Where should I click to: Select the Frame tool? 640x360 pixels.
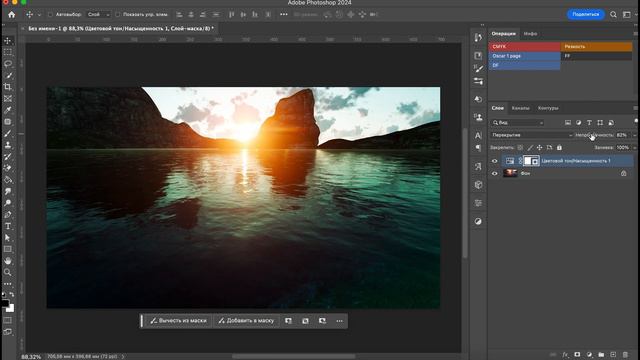[8, 98]
